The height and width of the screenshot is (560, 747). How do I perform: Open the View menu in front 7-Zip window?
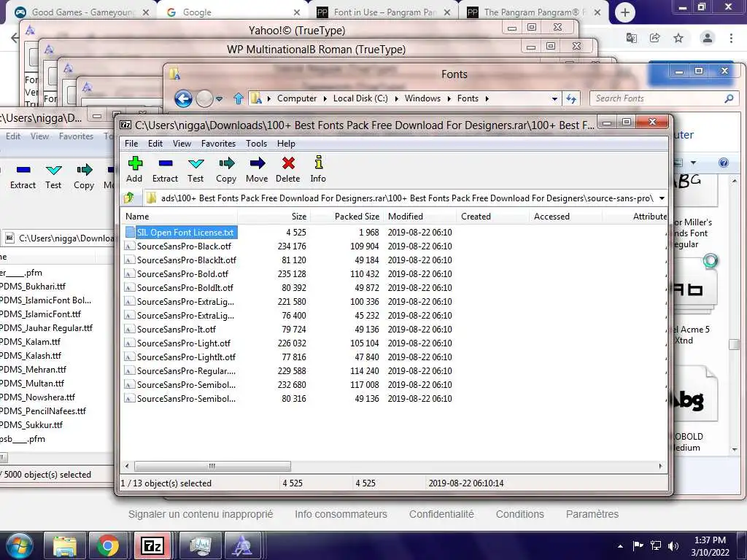tap(182, 144)
